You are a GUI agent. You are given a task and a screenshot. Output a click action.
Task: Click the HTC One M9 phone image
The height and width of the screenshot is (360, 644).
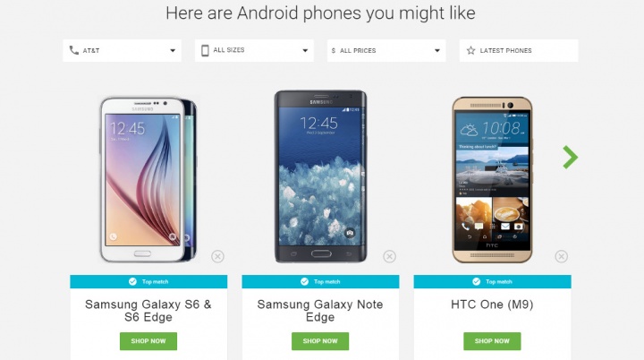492,180
